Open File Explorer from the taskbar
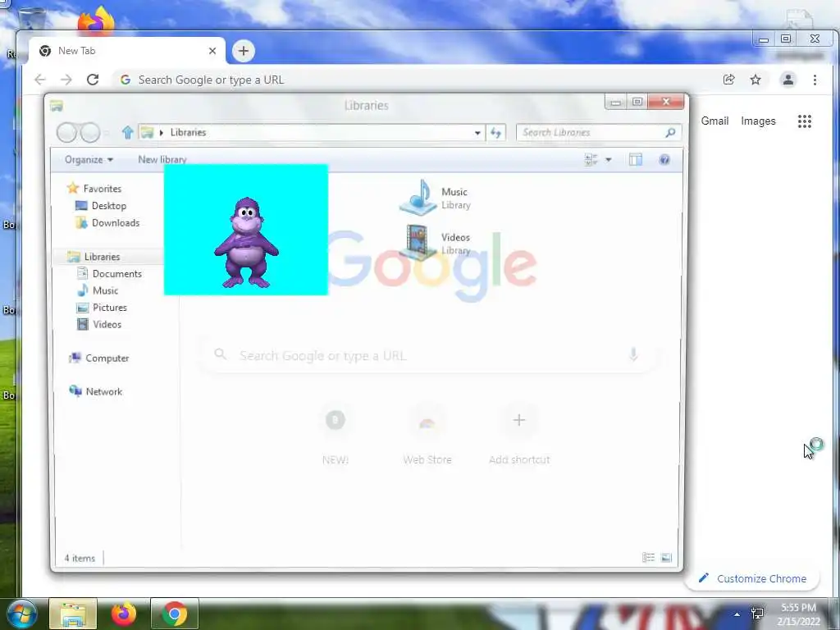840x630 pixels. [x=73, y=614]
